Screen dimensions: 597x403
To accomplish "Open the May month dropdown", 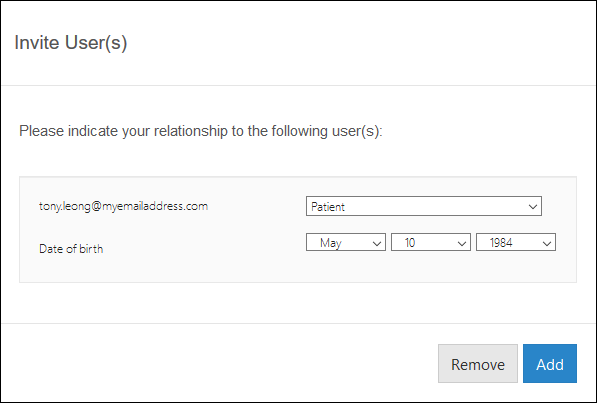I will tap(346, 242).
